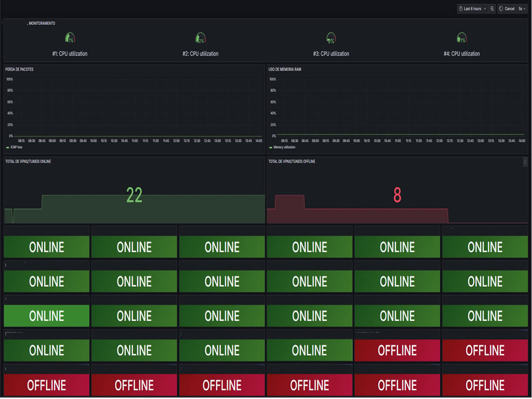Screen dimensions: 532x399
Task: Open the TOTAL DE VPNS/TUNEIS ONLINE panel title
Action: (28, 162)
